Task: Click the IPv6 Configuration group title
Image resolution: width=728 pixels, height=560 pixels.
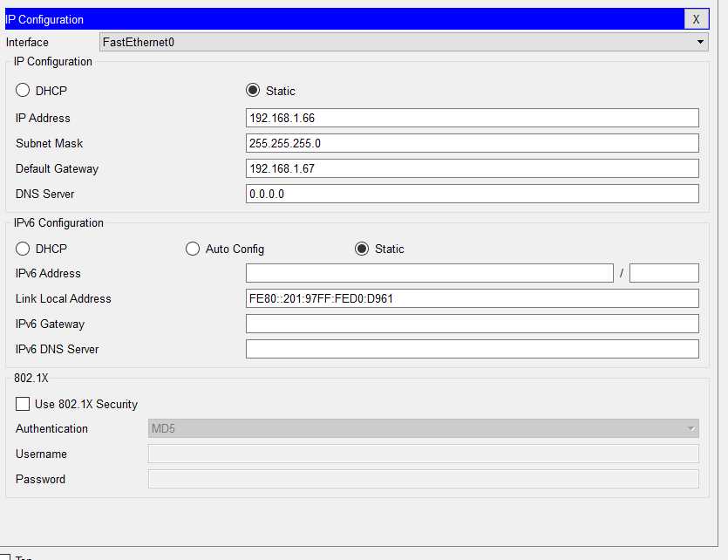Action: pos(58,223)
